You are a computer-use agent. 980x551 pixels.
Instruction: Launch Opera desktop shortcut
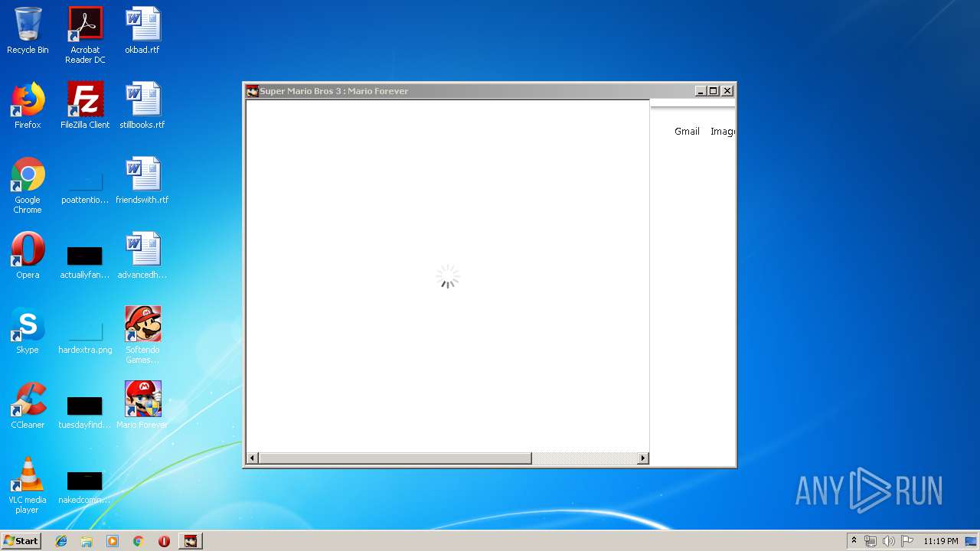[x=28, y=256]
